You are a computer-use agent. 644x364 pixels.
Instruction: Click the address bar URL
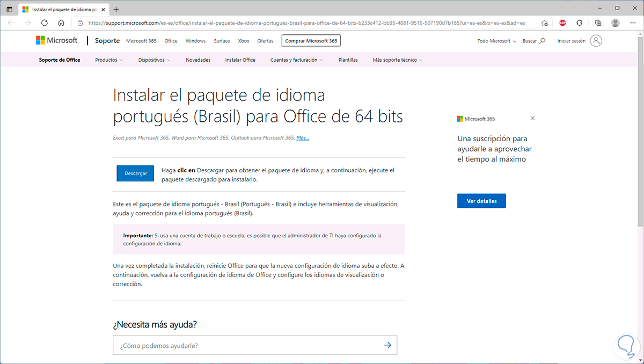point(306,23)
